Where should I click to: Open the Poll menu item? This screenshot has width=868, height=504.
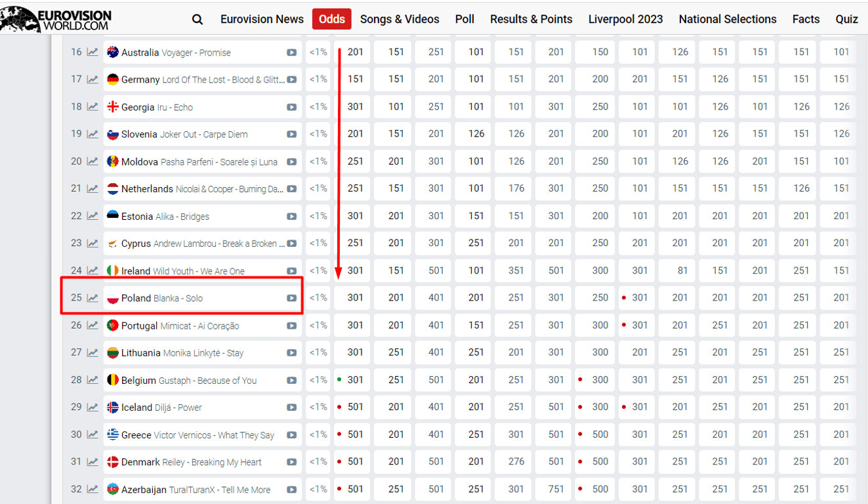[x=465, y=19]
